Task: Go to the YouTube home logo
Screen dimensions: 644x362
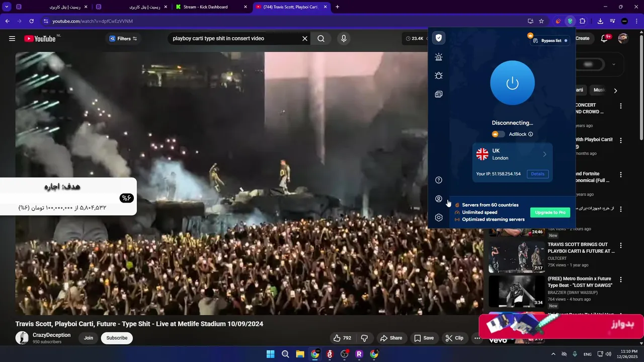Action: pyautogui.click(x=40, y=39)
